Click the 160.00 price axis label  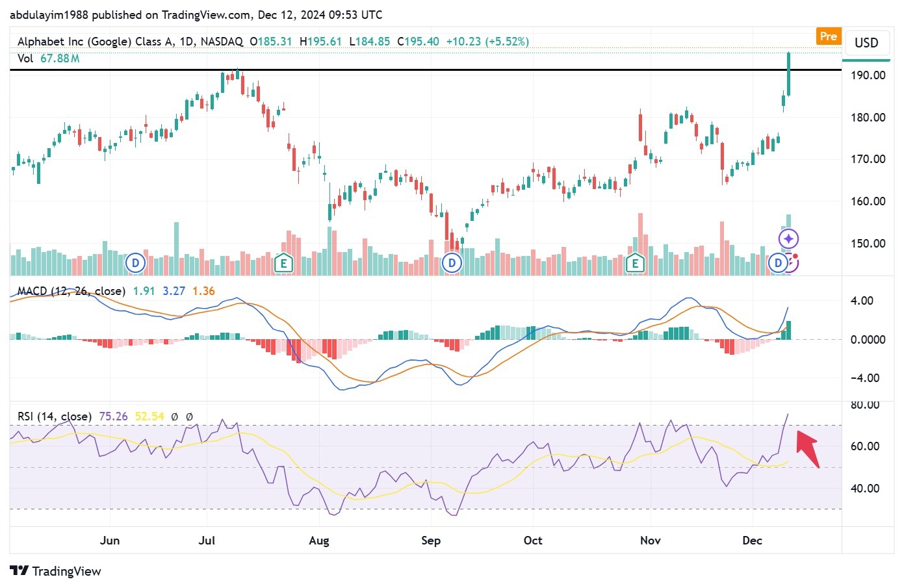(x=868, y=201)
